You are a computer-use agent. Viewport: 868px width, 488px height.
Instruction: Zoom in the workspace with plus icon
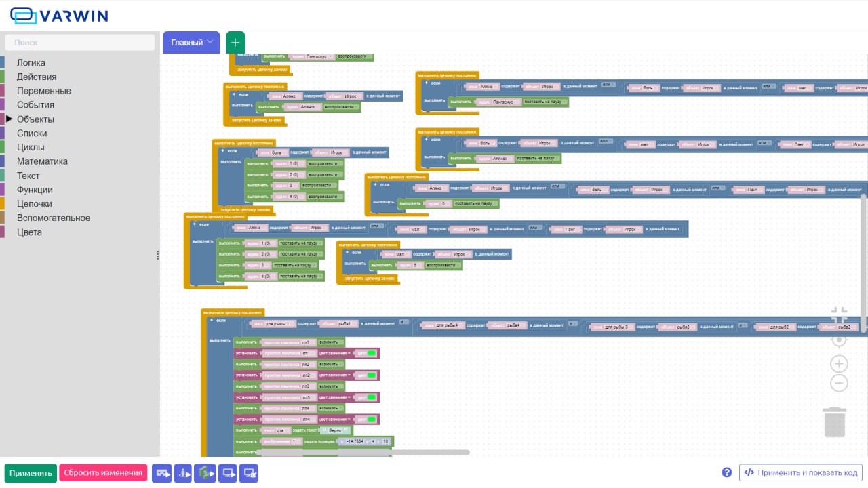(839, 363)
